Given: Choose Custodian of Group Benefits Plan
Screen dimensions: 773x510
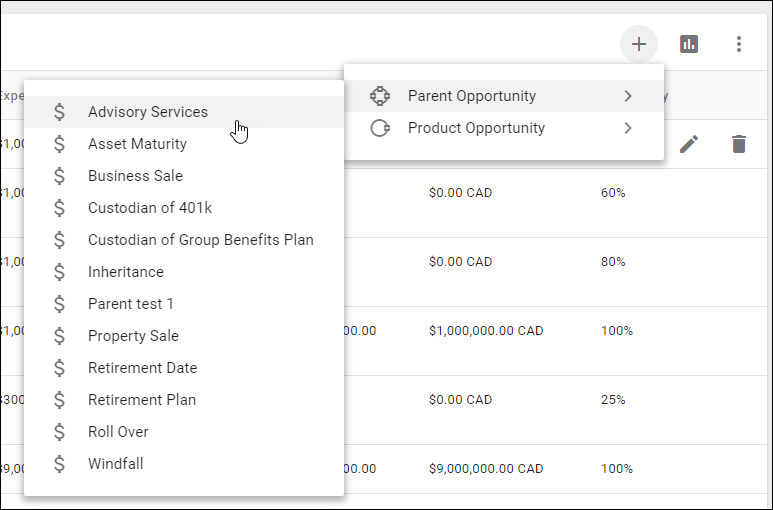Looking at the screenshot, I should [x=200, y=240].
